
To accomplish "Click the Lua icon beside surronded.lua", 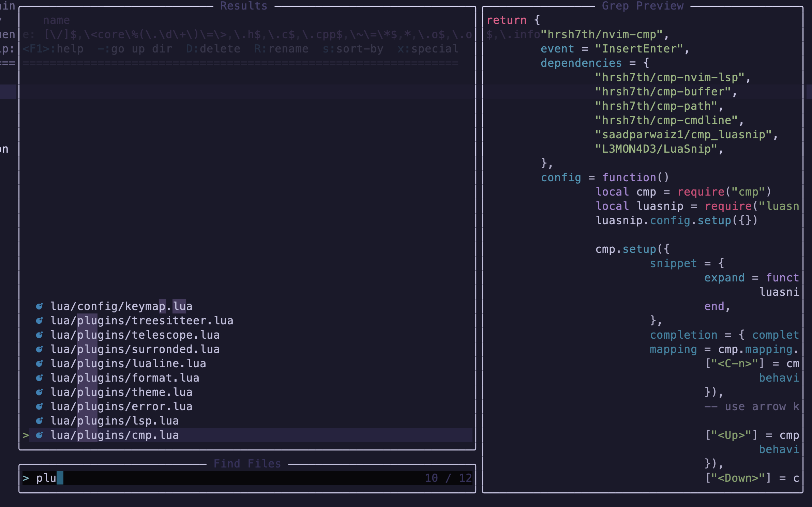I will pyautogui.click(x=40, y=349).
